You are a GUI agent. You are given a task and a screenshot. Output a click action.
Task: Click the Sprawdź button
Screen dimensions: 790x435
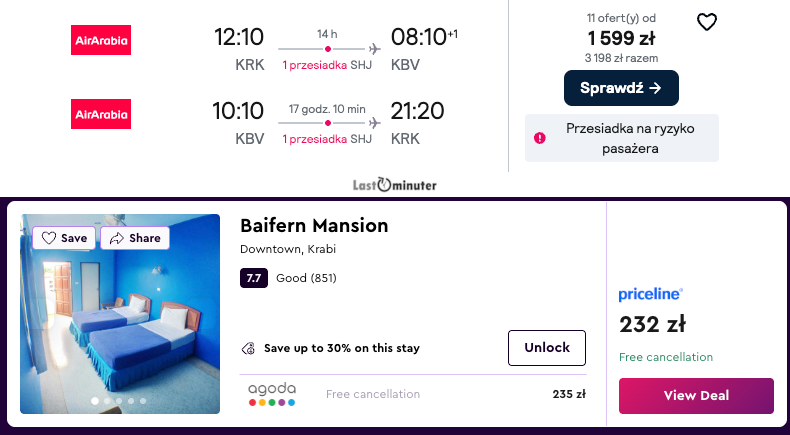coord(621,88)
